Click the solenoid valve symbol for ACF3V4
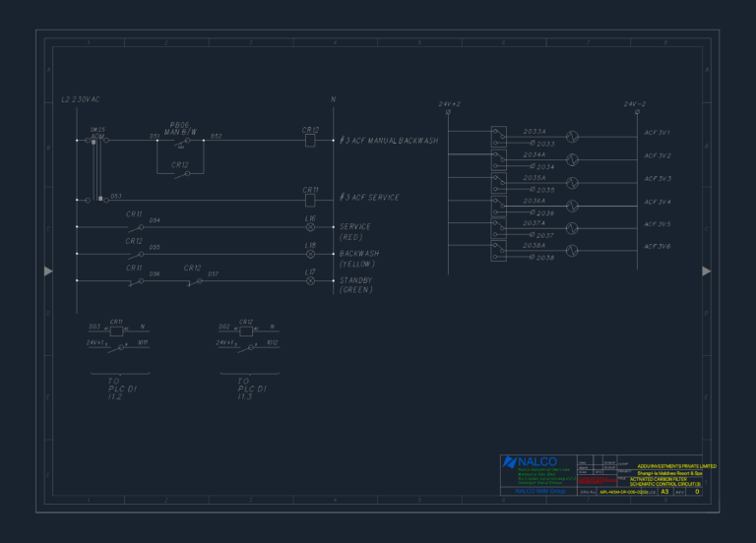 pyautogui.click(x=572, y=206)
